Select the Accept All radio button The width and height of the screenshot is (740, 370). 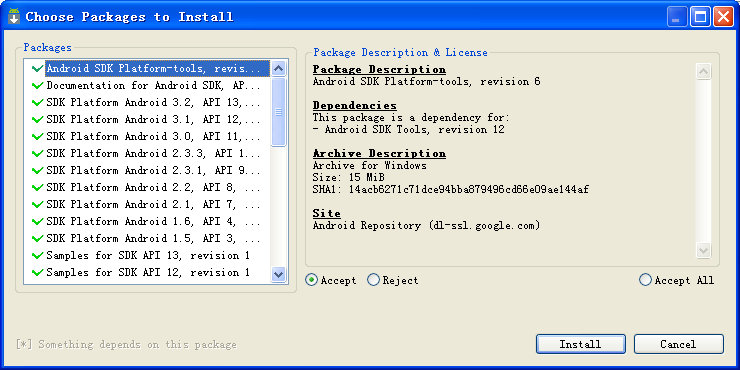coord(645,280)
